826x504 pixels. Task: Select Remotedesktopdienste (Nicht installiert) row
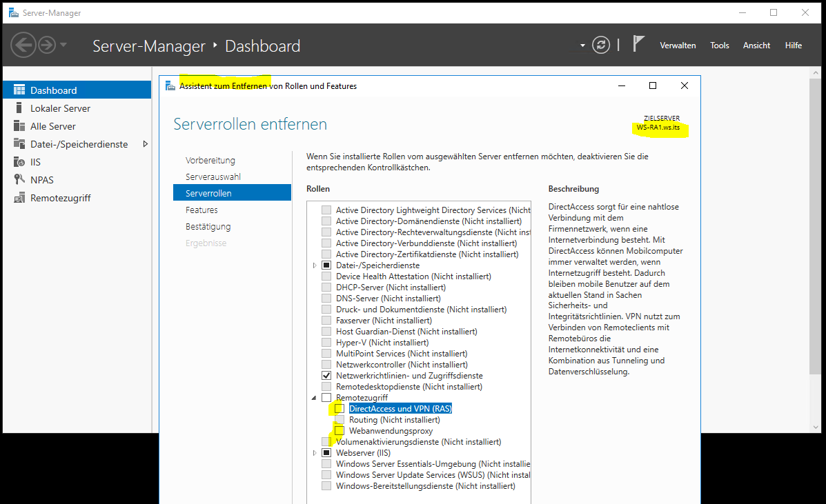[409, 387]
